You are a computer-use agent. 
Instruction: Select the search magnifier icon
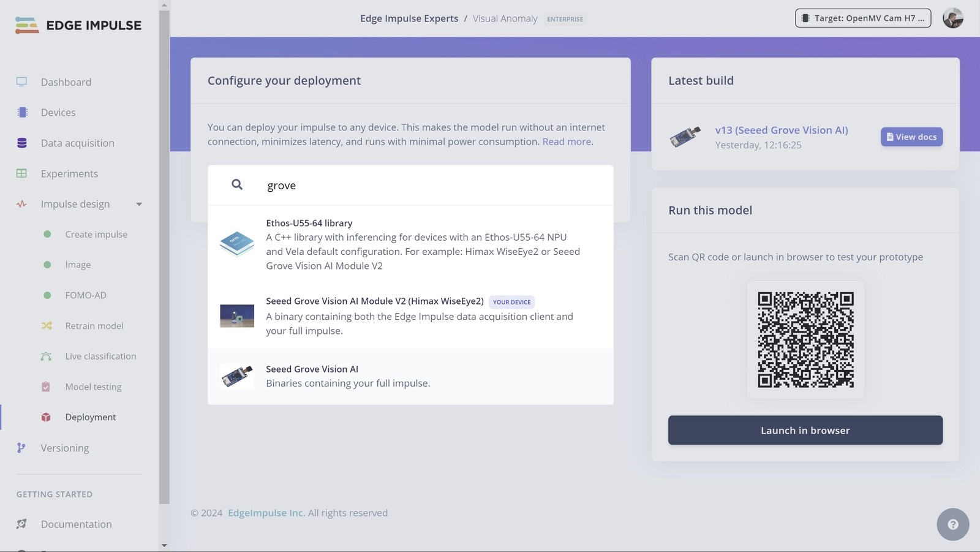237,184
